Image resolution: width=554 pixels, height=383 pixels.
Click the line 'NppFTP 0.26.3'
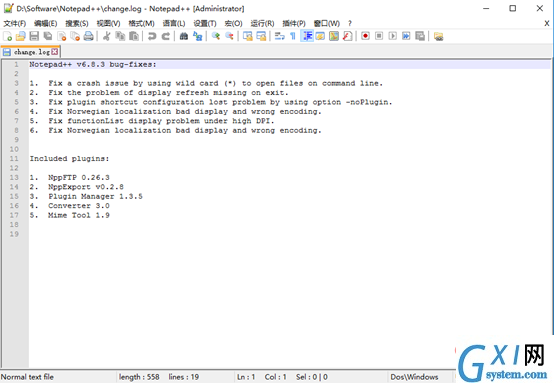79,177
